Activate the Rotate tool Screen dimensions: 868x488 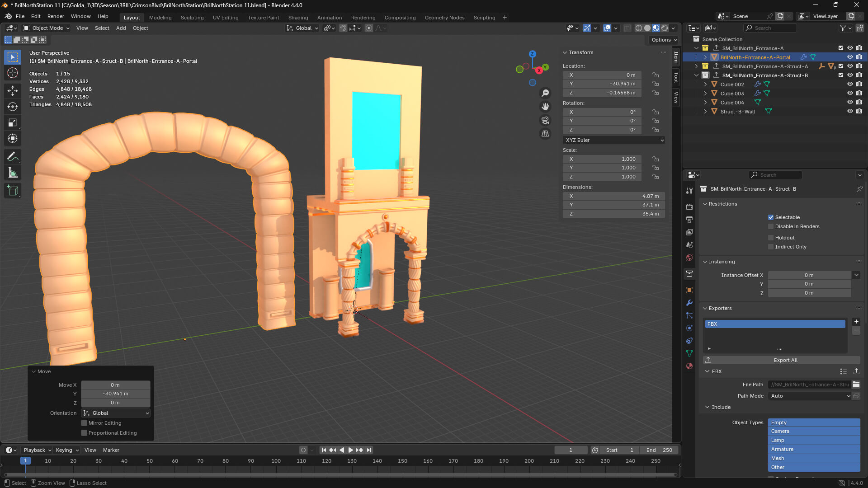12,107
